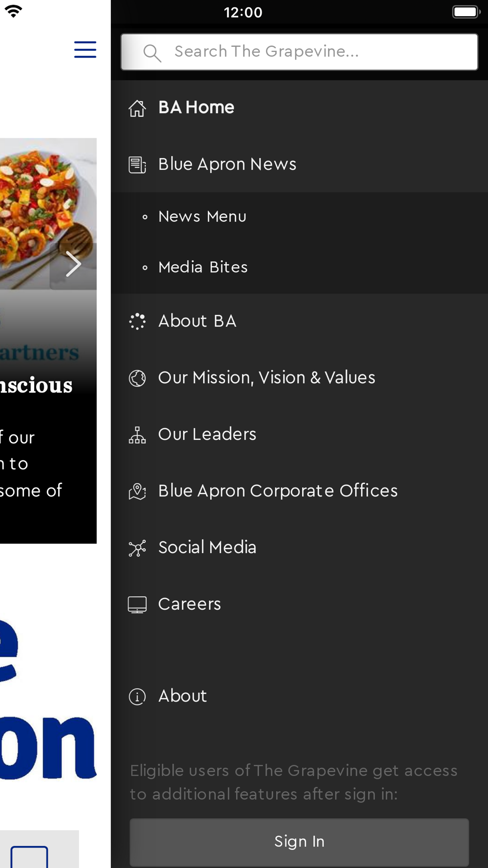Advance carousel with the right chevron
This screenshot has width=488, height=868.
coord(73,264)
